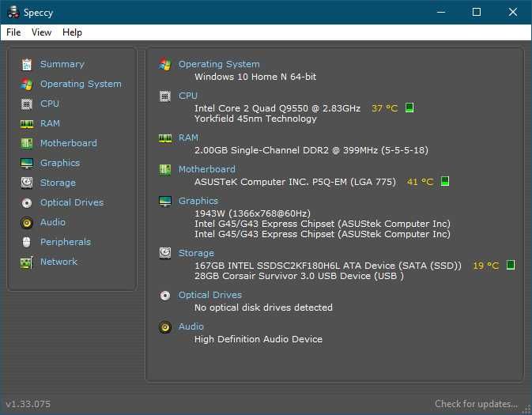Click 28GB Corsair Survivor USB text
532x415 pixels.
click(x=299, y=276)
